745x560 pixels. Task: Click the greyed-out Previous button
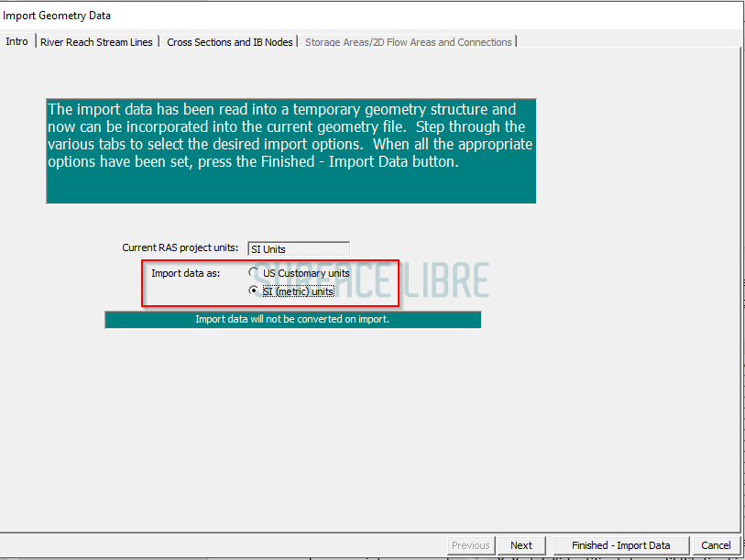tap(471, 545)
